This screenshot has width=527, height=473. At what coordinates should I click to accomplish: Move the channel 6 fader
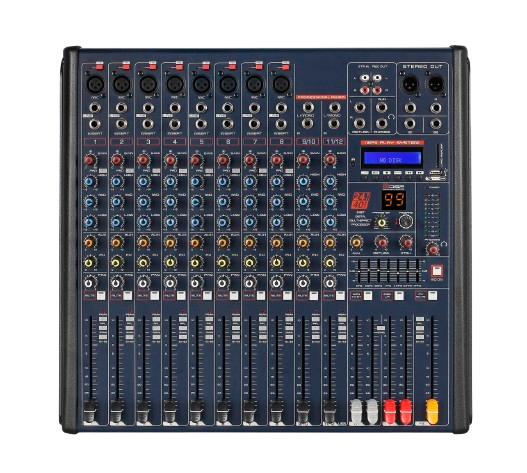223,411
